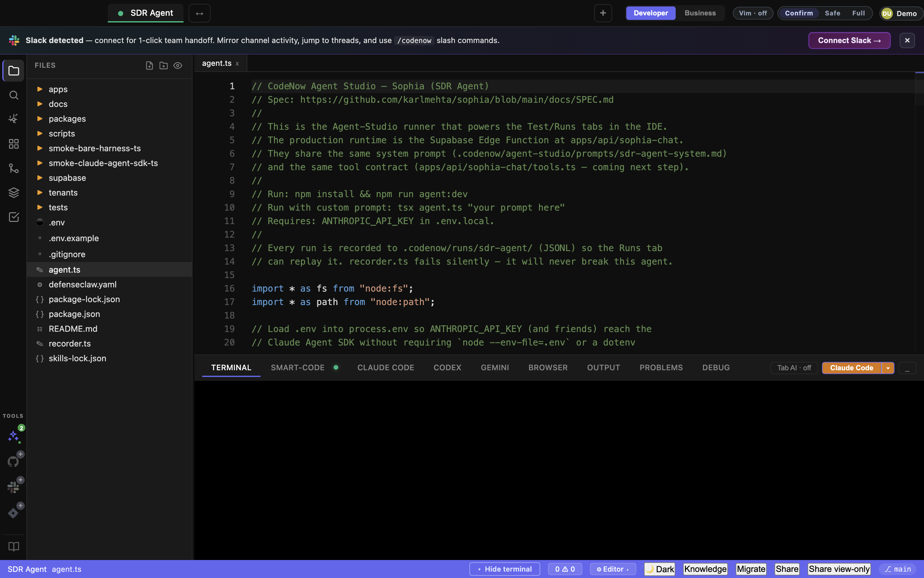Close the agent.ts editor tab

click(x=237, y=64)
